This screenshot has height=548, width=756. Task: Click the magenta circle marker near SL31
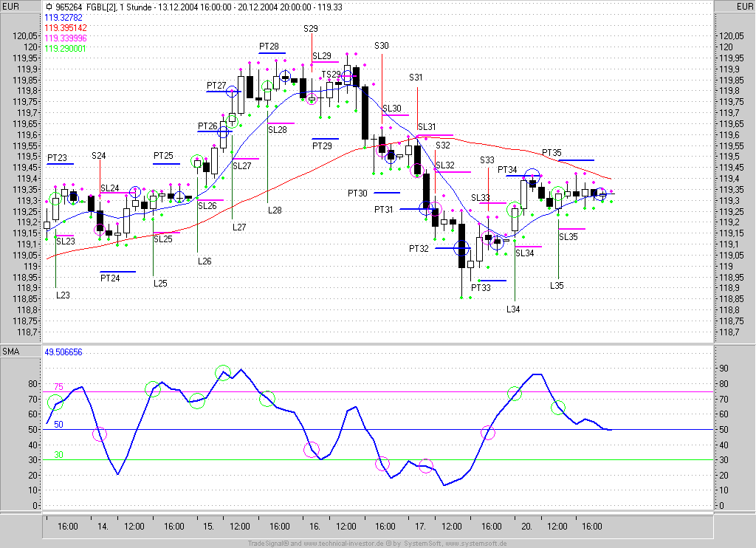(417, 170)
